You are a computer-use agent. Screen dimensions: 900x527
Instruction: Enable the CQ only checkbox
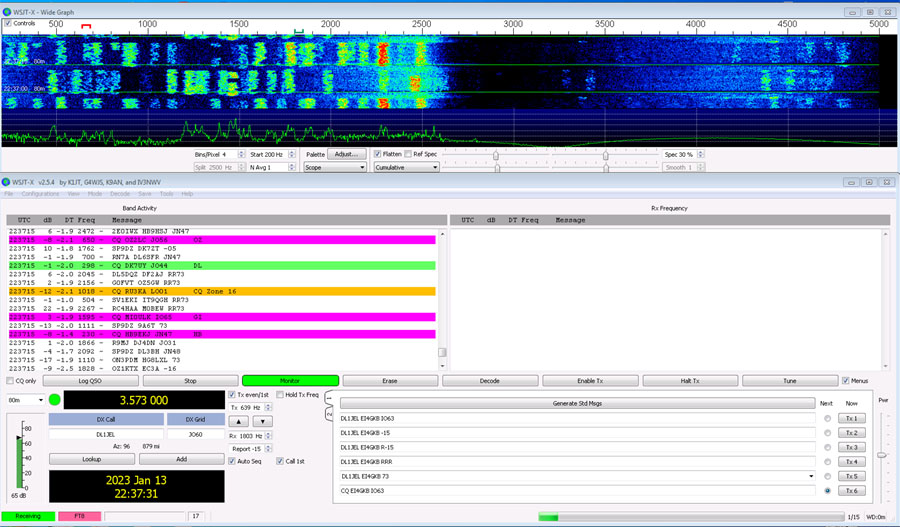[x=10, y=381]
